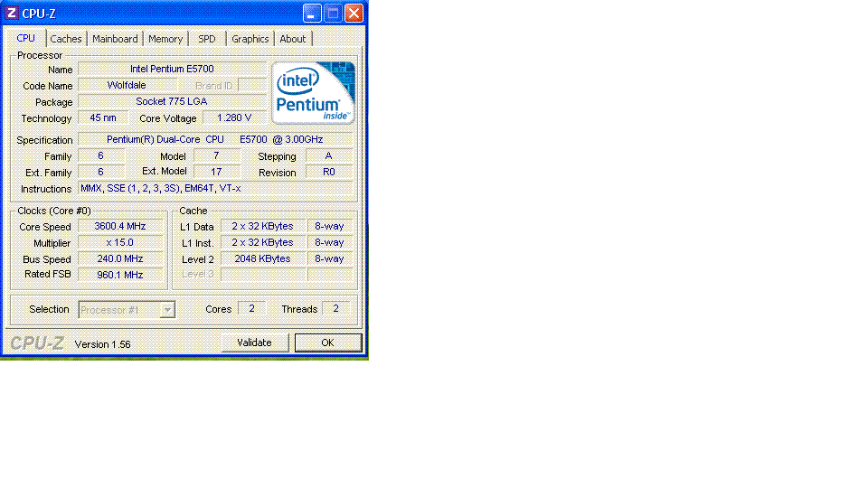Open the About tab
The width and height of the screenshot is (868, 488).
point(293,39)
